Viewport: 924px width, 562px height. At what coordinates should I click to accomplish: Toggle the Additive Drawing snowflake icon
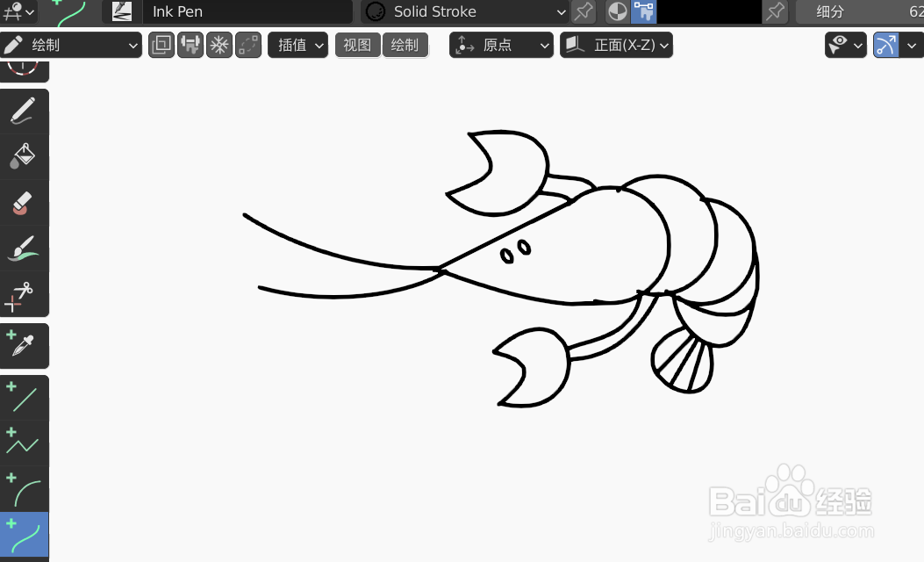[x=219, y=45]
